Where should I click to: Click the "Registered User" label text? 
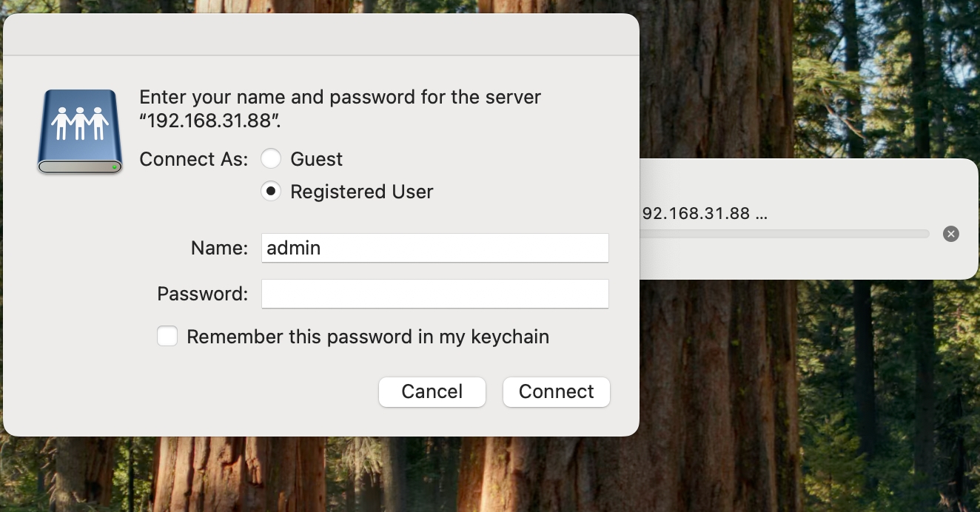[x=362, y=192]
